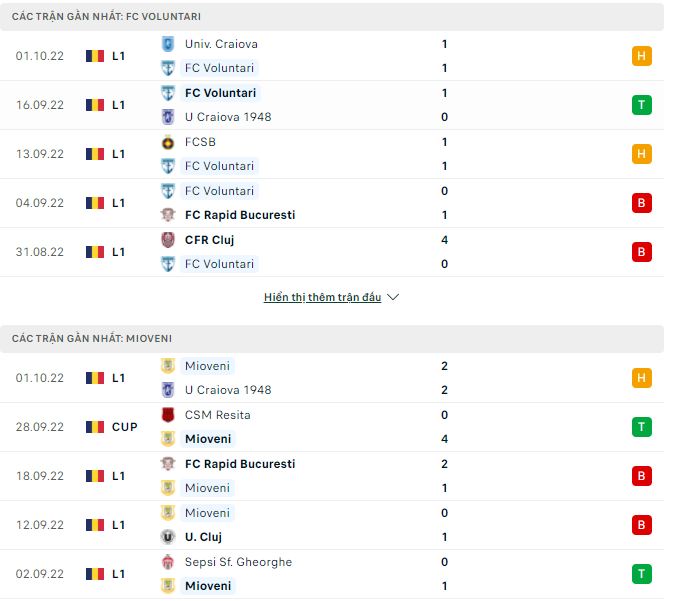This screenshot has width=673, height=601.
Task: Click Romania flag on 16.09.22 match row
Action: tap(95, 105)
